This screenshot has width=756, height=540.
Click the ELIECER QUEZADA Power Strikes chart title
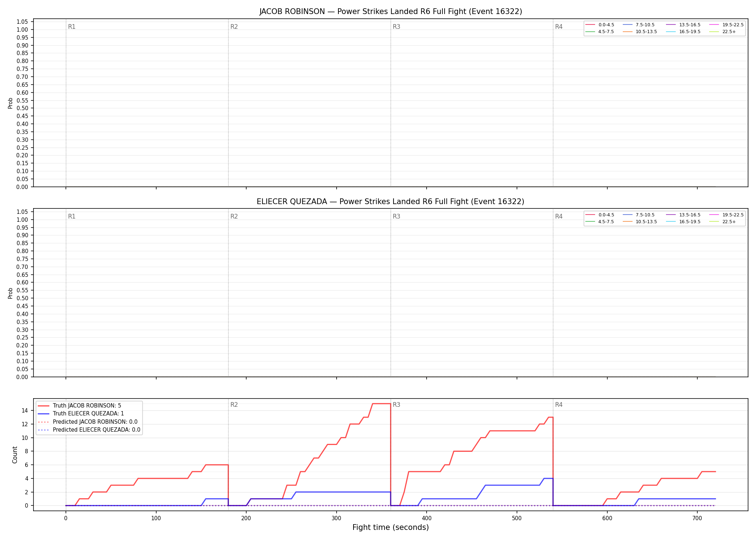(x=391, y=202)
